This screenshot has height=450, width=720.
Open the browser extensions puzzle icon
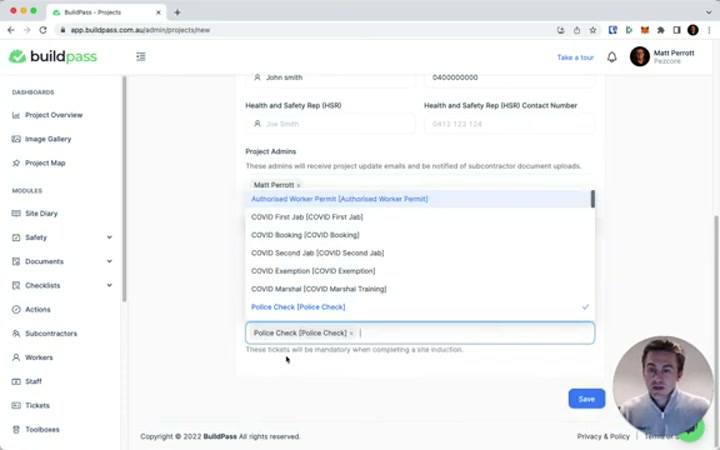pyautogui.click(x=661, y=30)
